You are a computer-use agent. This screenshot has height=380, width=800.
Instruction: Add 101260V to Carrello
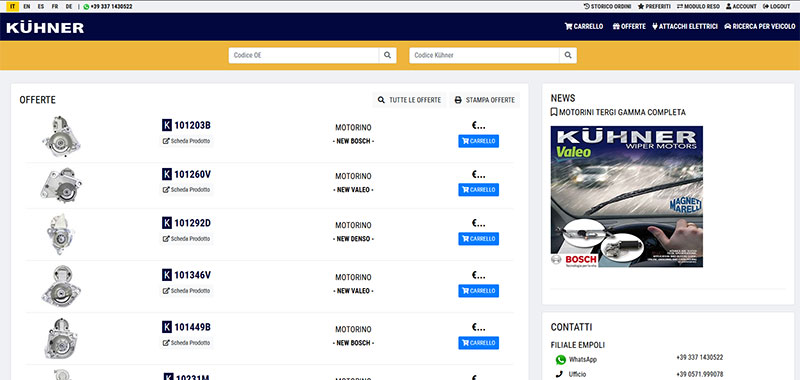pyautogui.click(x=479, y=190)
